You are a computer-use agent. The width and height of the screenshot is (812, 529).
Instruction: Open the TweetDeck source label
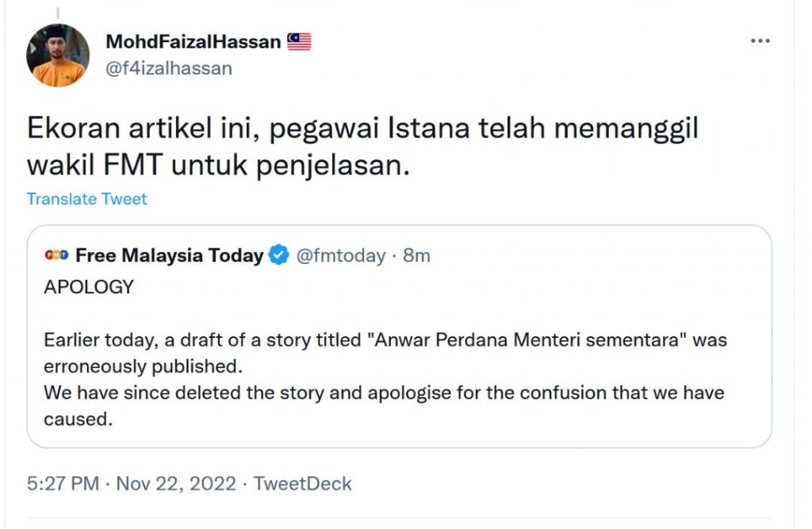point(302,484)
